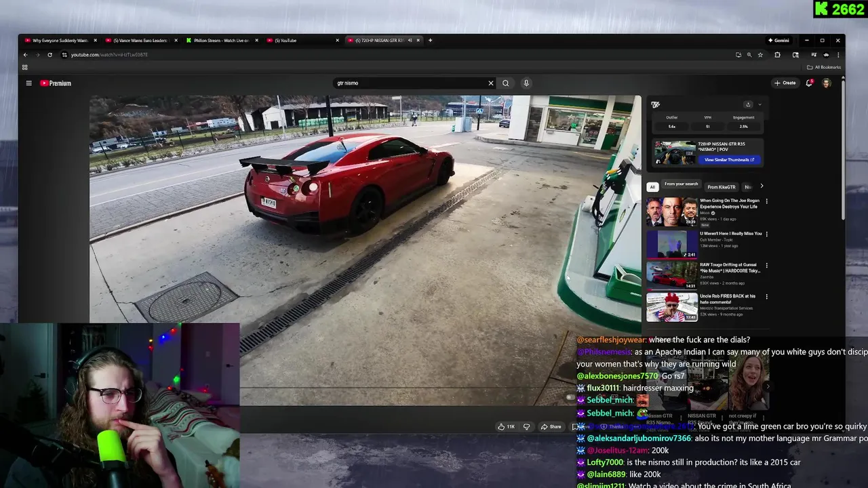This screenshot has width=868, height=488.
Task: Reload the current page
Action: pos(50,55)
